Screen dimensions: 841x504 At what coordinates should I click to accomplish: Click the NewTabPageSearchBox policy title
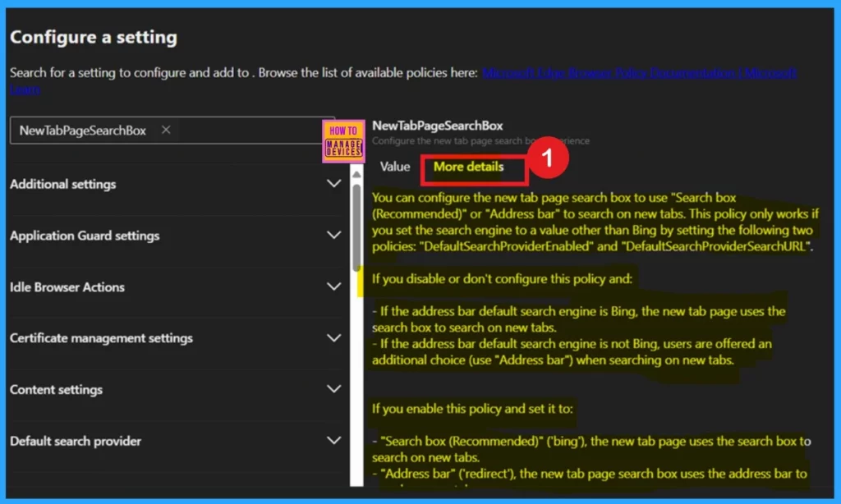[438, 126]
